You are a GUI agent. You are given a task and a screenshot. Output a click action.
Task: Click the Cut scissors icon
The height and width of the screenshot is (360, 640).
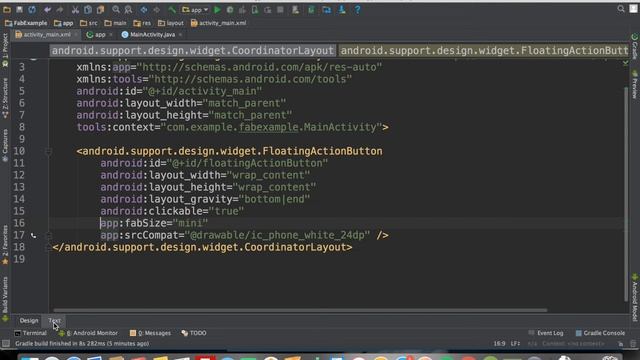click(x=75, y=9)
